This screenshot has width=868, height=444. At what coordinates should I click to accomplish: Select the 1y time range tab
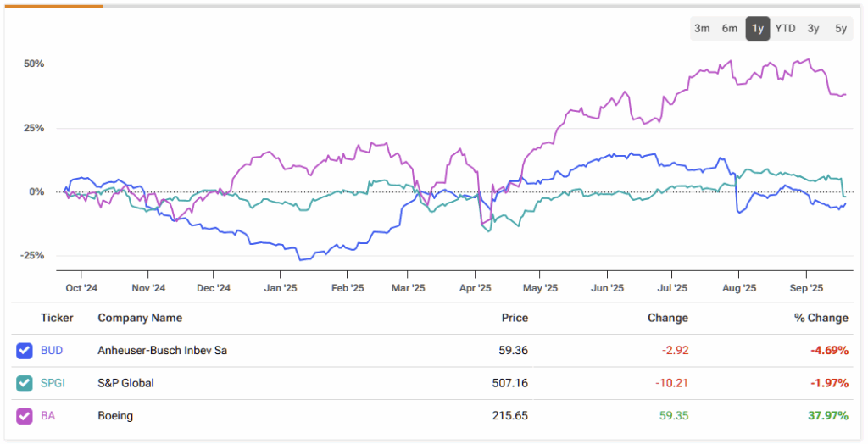(758, 28)
